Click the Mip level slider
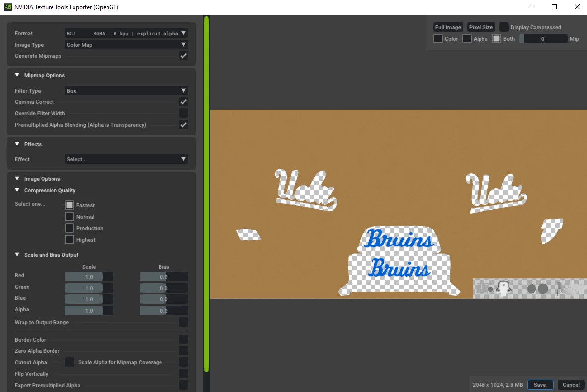This screenshot has height=392, width=587. click(x=543, y=39)
